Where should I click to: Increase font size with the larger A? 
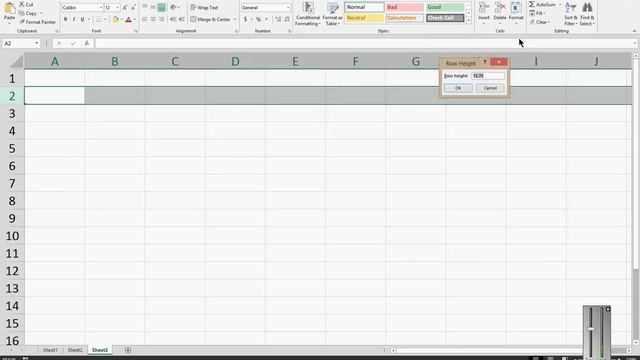tap(125, 8)
